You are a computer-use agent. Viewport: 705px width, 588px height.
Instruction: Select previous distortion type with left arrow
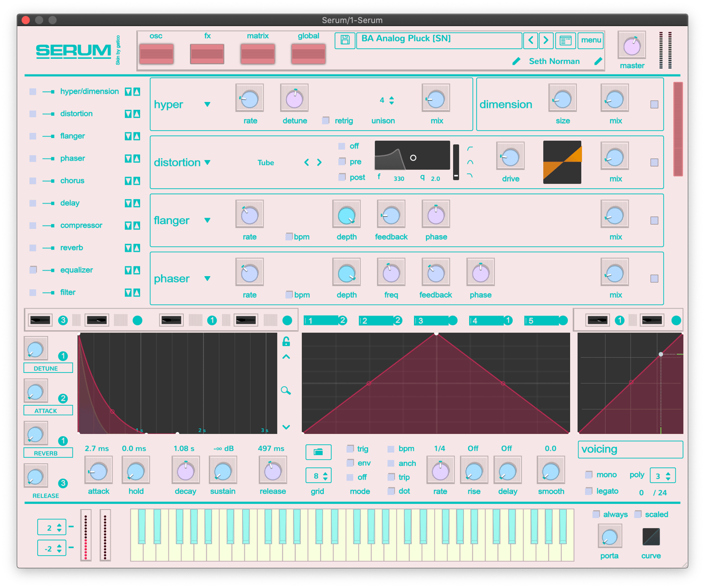pos(306,162)
